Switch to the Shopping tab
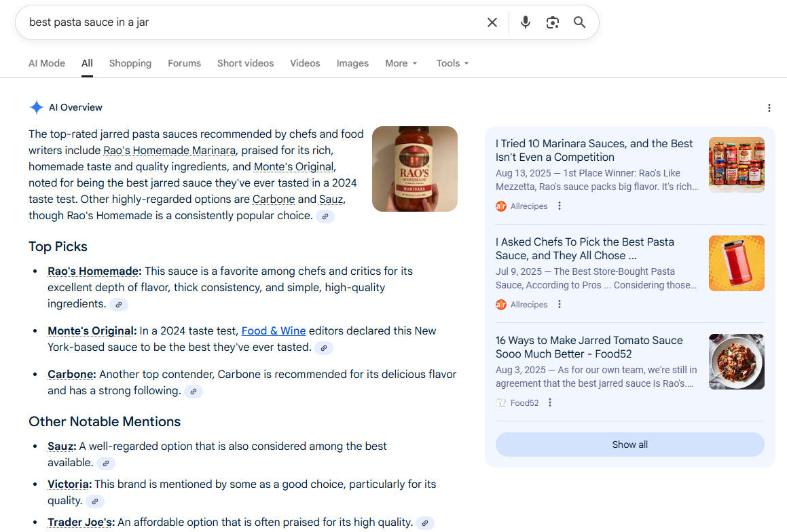The height and width of the screenshot is (532, 787). pos(130,63)
